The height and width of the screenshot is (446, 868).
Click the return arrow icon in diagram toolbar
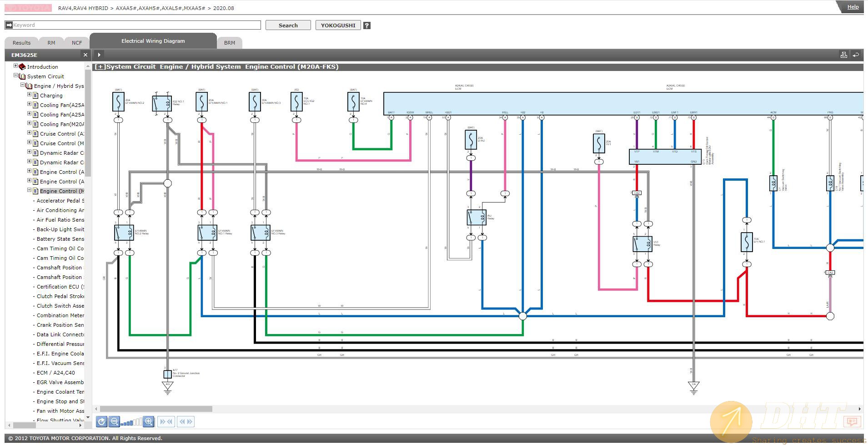tap(856, 55)
